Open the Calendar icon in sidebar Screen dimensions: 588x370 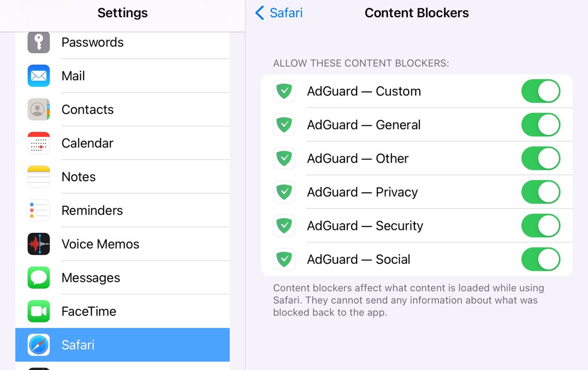(39, 143)
